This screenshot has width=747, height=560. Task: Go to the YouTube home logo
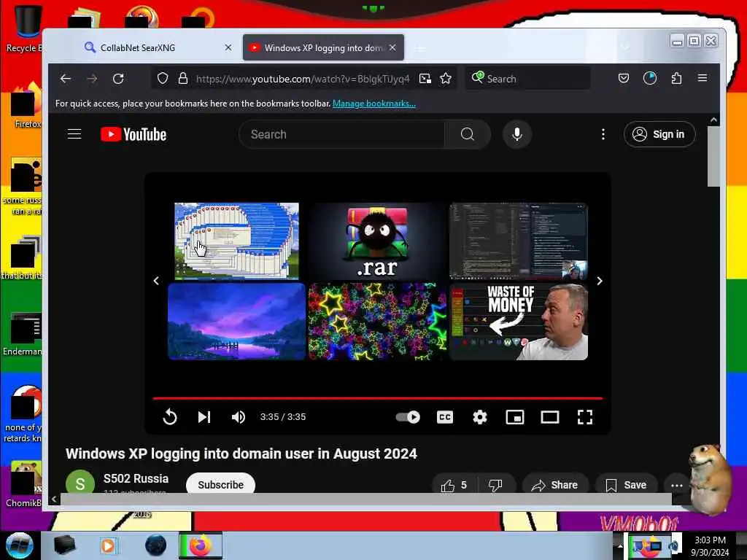pos(133,134)
